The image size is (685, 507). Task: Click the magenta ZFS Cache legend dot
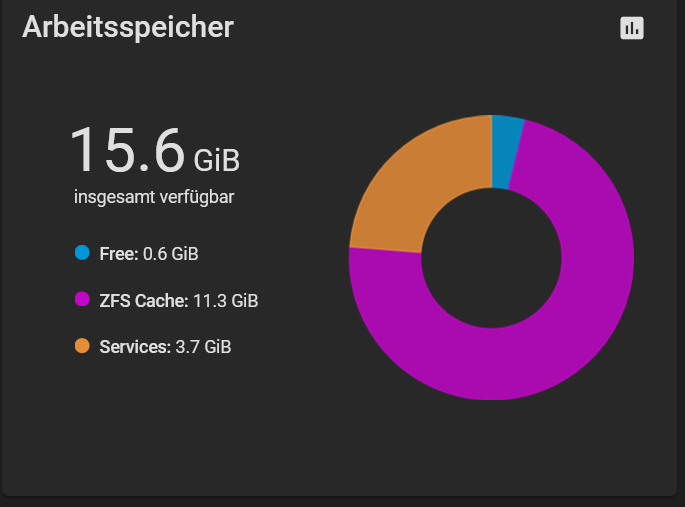tap(82, 300)
